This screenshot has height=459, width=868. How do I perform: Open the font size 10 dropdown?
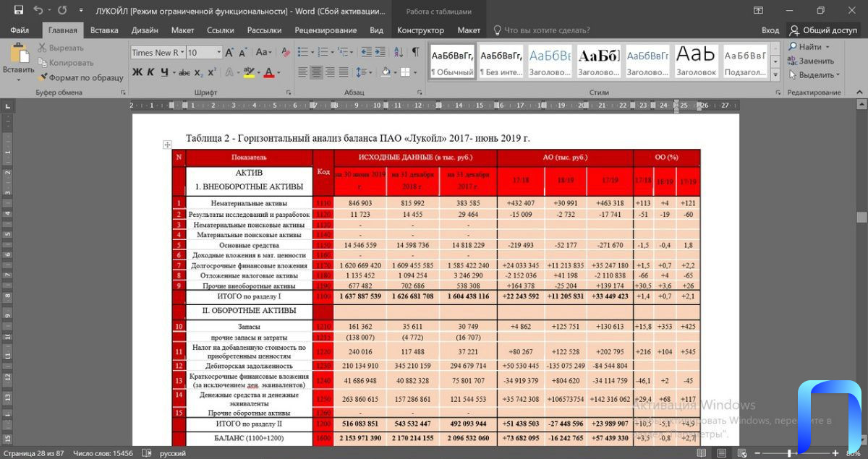[218, 53]
